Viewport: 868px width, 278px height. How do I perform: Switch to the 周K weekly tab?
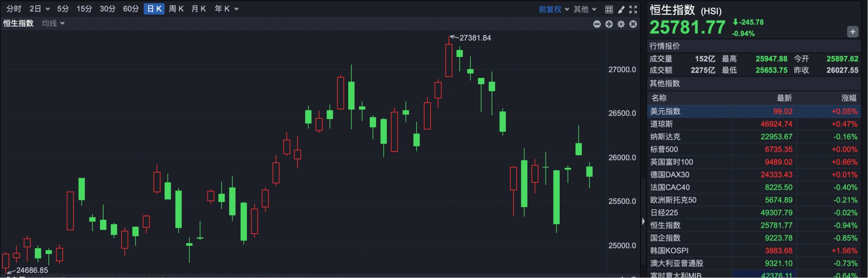click(176, 9)
